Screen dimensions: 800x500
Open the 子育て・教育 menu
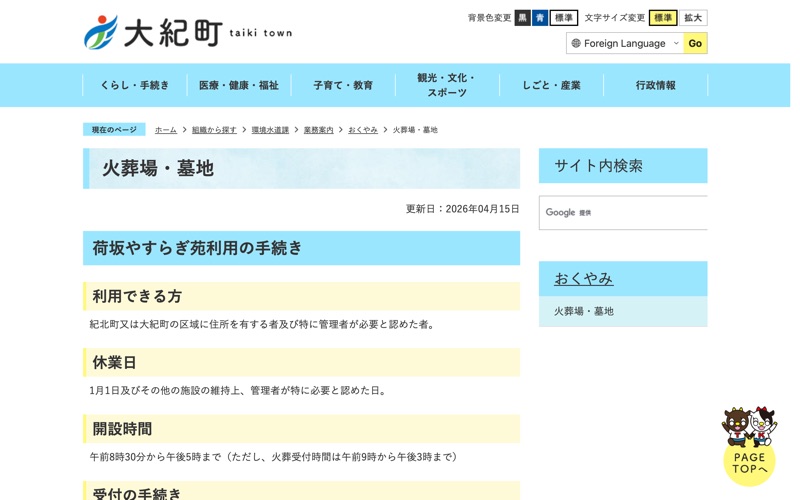pos(343,85)
